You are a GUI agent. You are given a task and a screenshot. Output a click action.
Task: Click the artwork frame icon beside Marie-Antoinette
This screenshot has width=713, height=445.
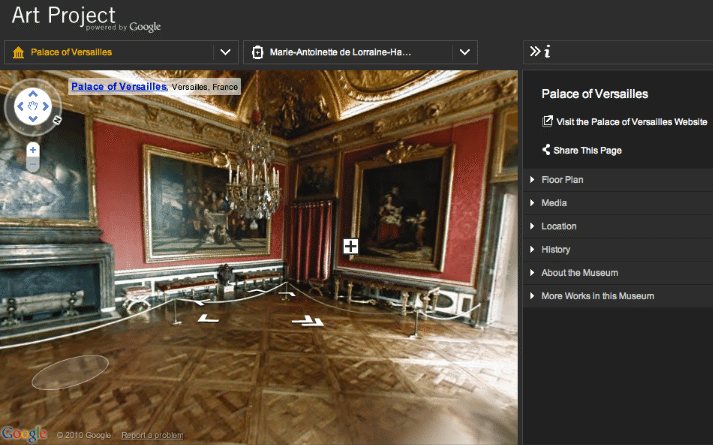[257, 52]
